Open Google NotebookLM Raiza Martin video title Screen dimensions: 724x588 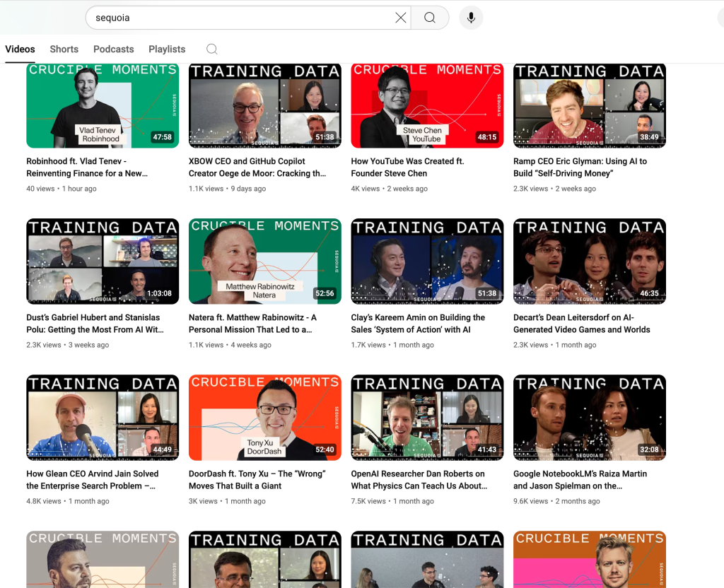point(580,480)
